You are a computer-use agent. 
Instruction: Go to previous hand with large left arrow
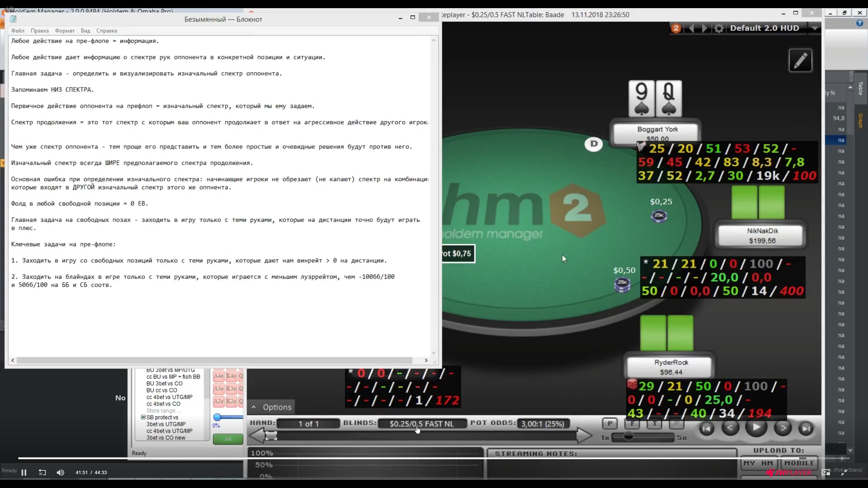pos(257,435)
